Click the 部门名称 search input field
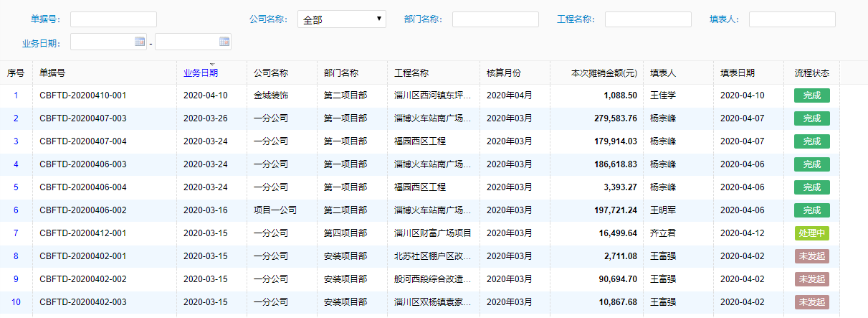Screen dimensions: 868x318 (x=495, y=19)
